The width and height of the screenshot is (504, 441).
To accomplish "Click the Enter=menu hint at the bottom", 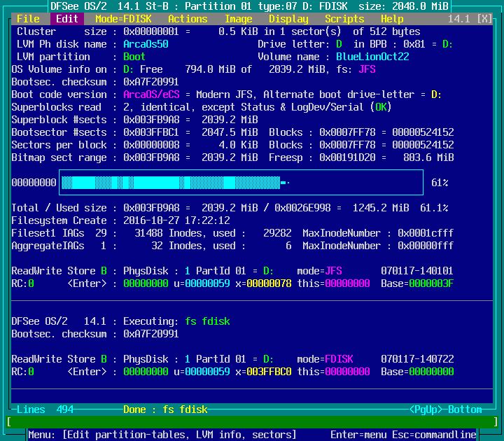I will click(358, 435).
